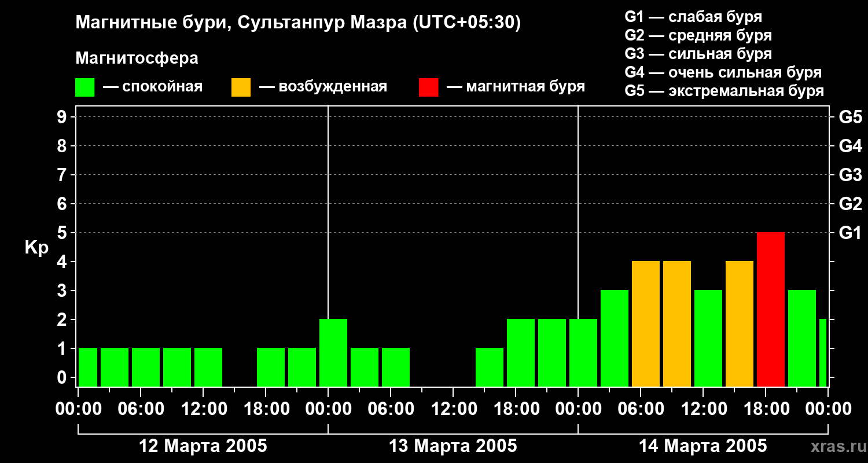868x463 pixels.
Task: Click the orange 'возбужденная' legend swatch
Action: [241, 87]
